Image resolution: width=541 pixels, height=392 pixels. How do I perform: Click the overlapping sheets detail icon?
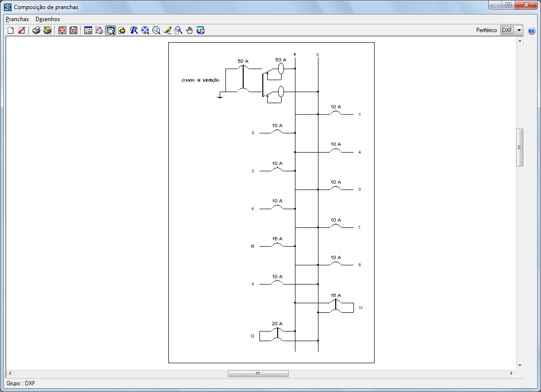tap(99, 30)
